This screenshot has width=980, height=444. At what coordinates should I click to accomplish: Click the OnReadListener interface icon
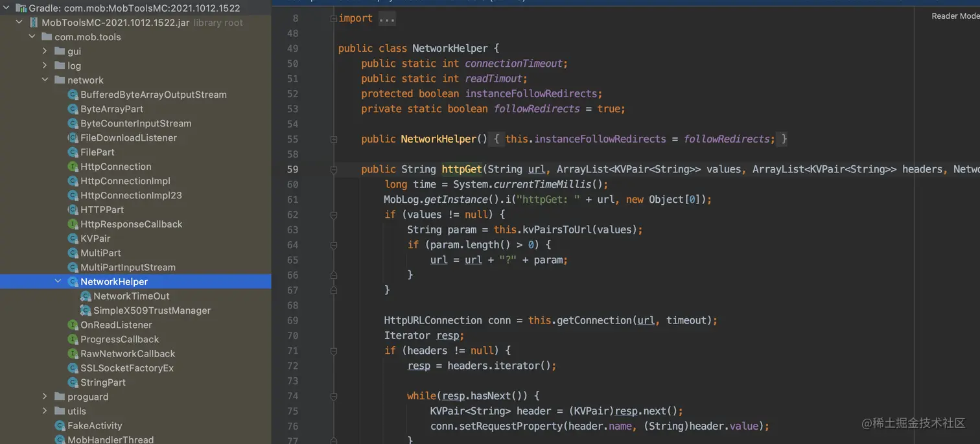[x=73, y=325]
